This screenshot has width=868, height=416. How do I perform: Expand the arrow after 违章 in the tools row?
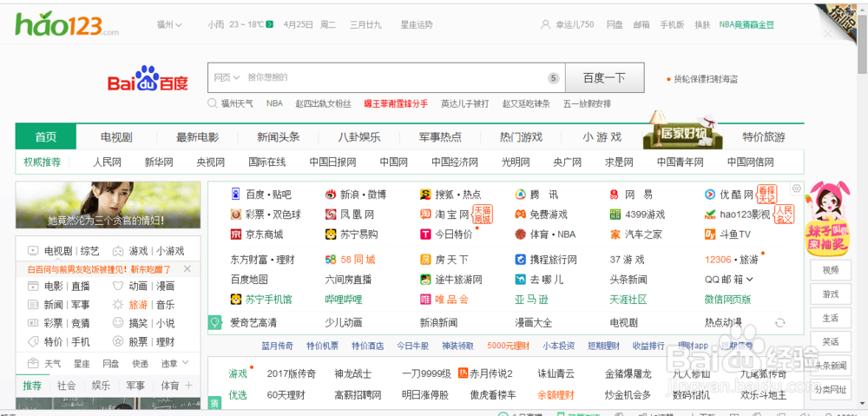click(x=185, y=362)
